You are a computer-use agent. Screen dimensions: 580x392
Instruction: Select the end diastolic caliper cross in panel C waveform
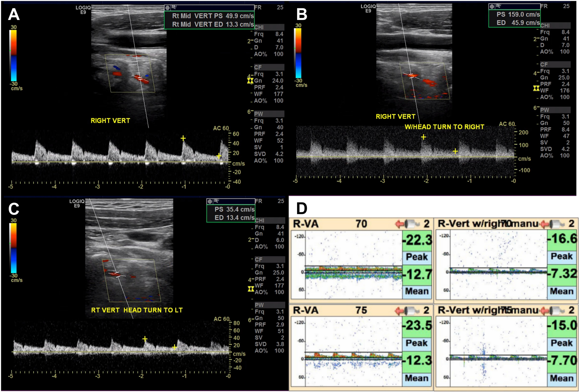coord(174,347)
